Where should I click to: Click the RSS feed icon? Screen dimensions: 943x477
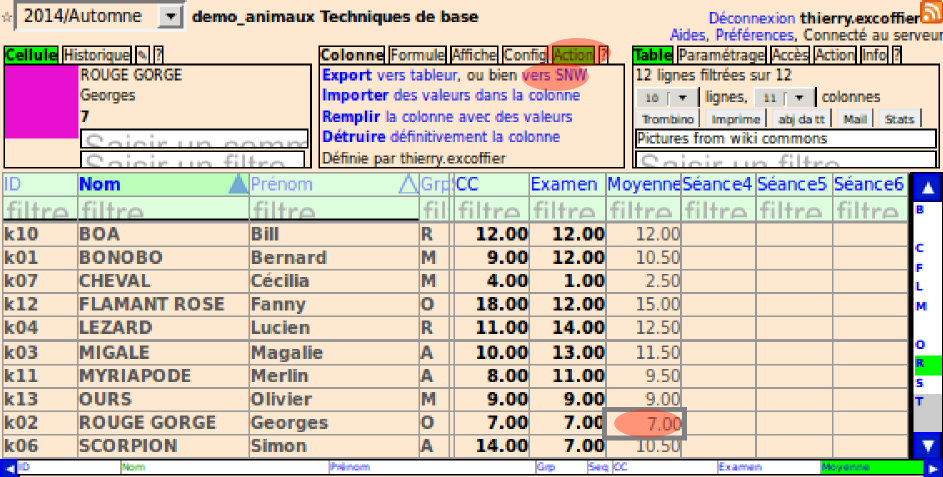pyautogui.click(x=930, y=14)
